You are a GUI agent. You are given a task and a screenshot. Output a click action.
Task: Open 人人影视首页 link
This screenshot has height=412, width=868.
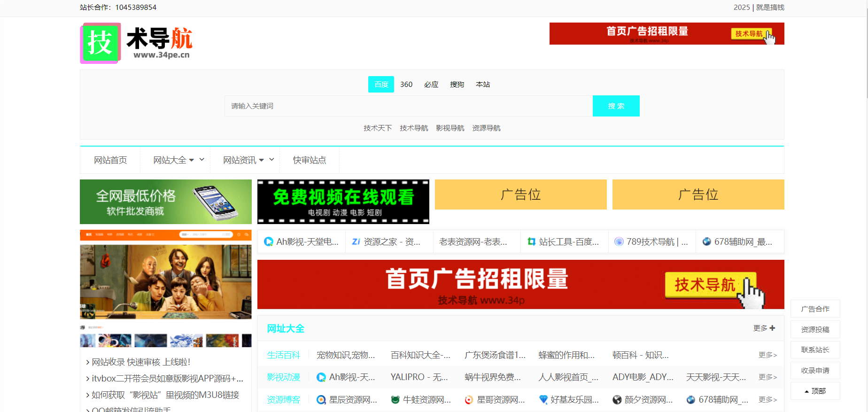(568, 377)
